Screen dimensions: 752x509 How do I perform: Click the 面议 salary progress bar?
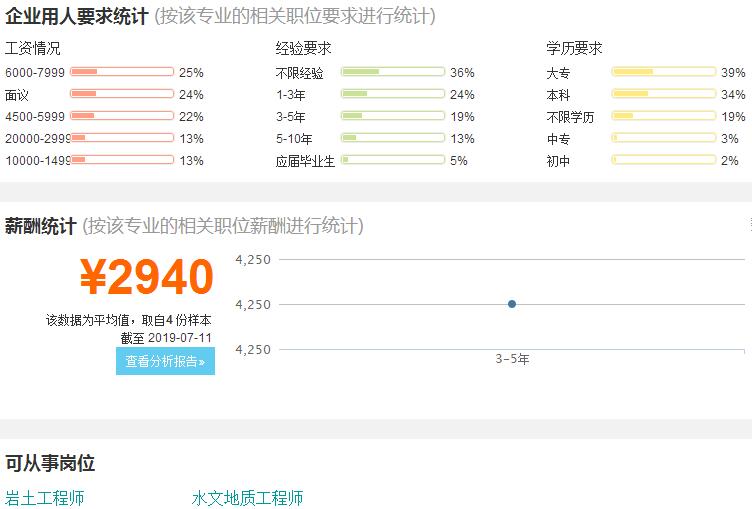click(122, 94)
